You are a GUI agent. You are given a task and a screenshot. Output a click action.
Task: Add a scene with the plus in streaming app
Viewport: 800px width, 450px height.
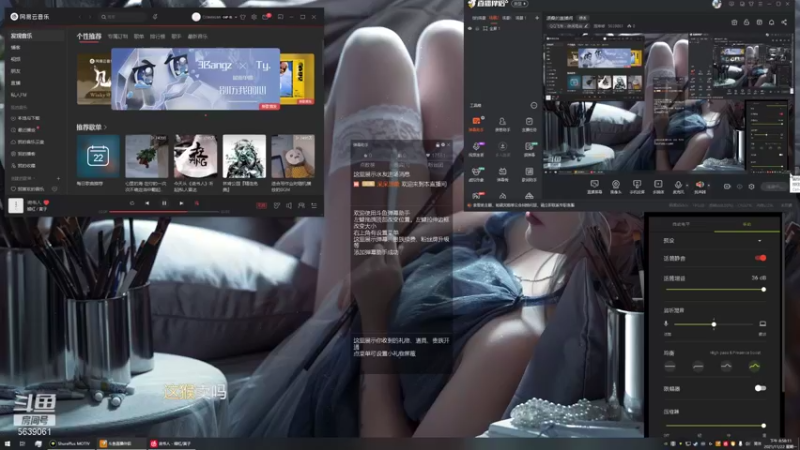[537, 18]
